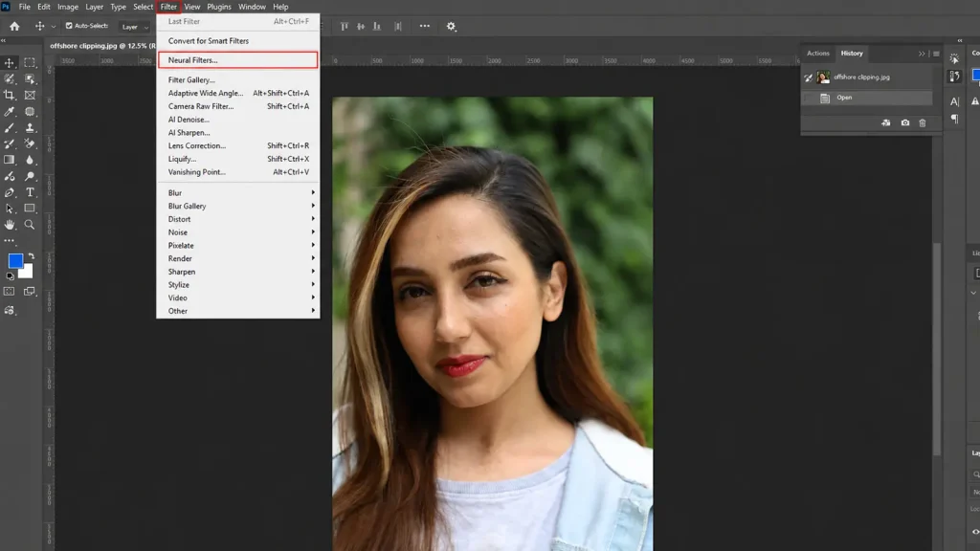
Task: Set history brush source for offshore clipping.jpg snapshot
Action: (808, 77)
